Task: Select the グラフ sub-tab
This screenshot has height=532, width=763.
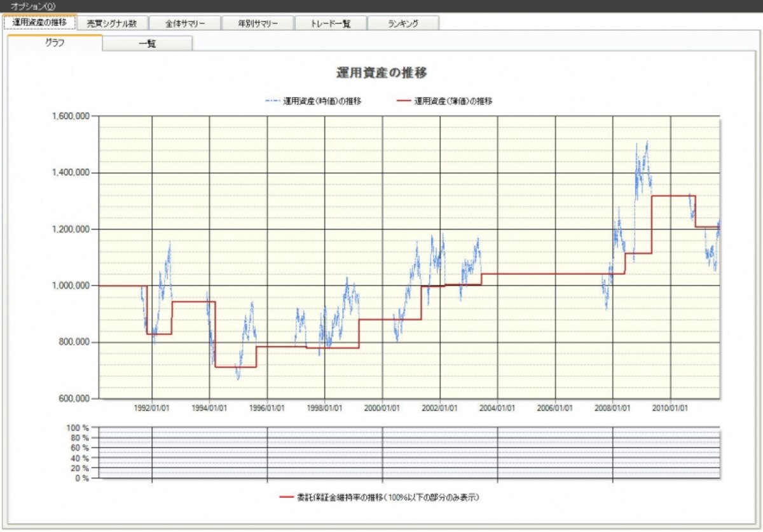Action: [x=55, y=43]
